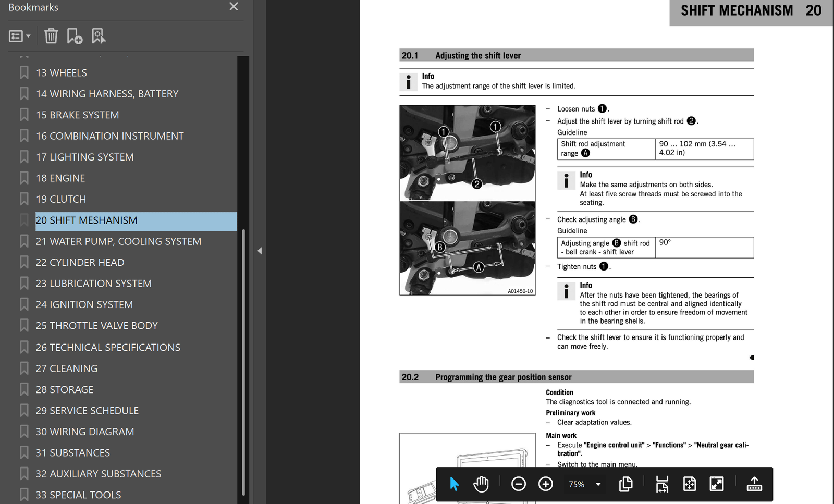Screen dimensions: 834x504
Task: Add a new bookmark
Action: [75, 36]
